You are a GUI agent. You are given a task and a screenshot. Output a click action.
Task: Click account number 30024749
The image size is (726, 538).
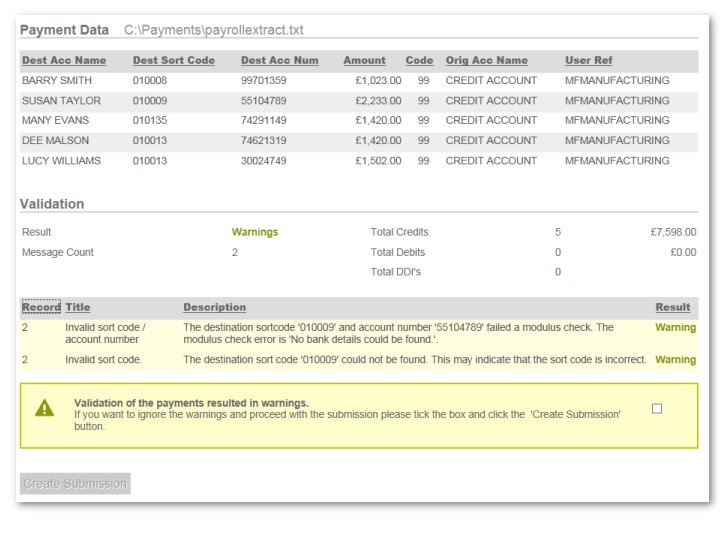click(x=263, y=161)
